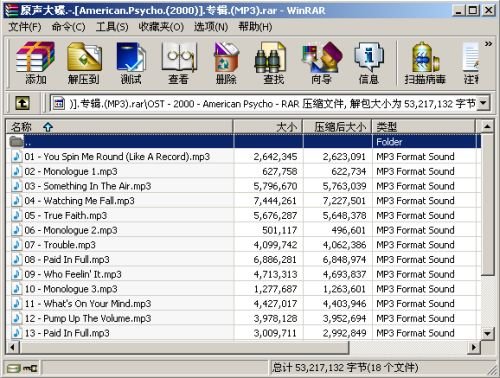
Task: Click the horizontal scrollbar thumb
Action: coord(184,347)
